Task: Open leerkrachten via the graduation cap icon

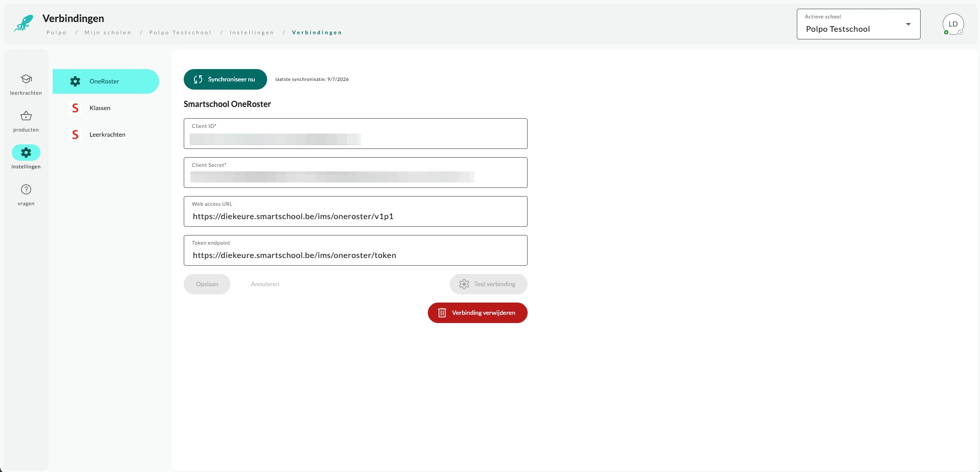Action: 26,79
